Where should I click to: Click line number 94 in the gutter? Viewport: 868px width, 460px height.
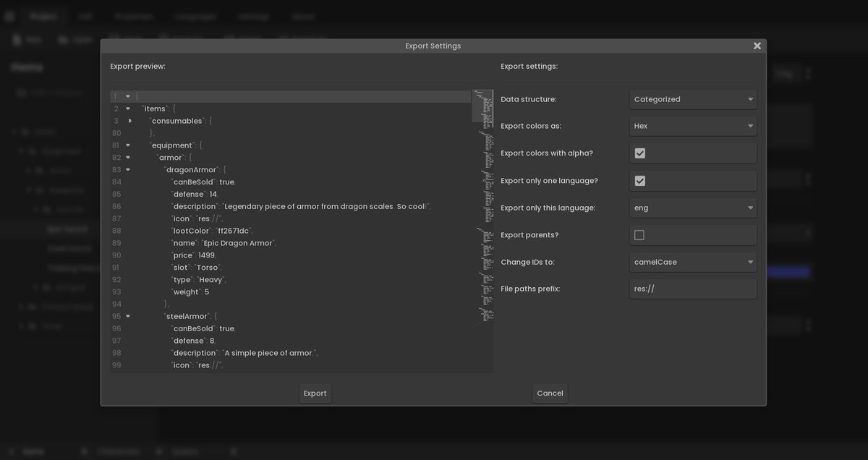[x=116, y=304]
